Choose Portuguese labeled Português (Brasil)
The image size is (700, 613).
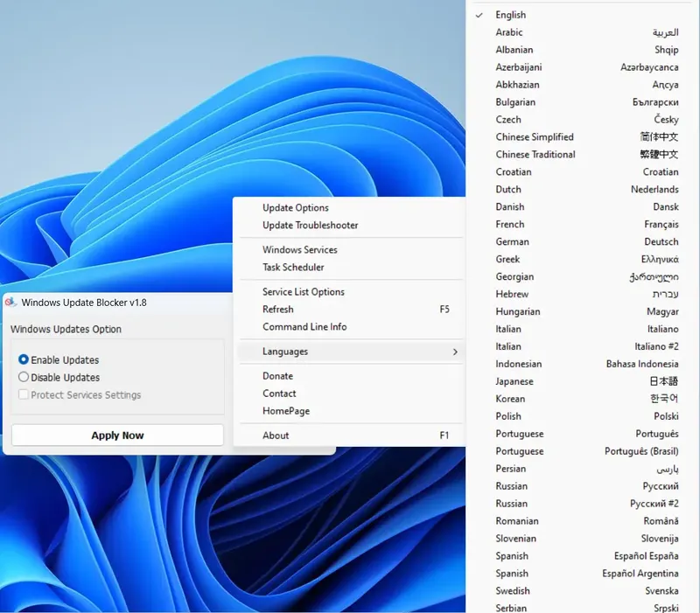coord(583,450)
